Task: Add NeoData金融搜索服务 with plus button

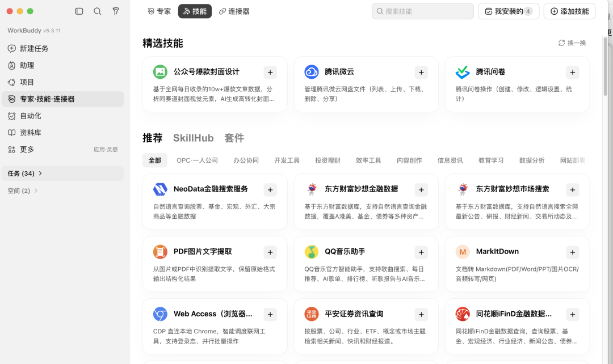Action: [x=270, y=190]
